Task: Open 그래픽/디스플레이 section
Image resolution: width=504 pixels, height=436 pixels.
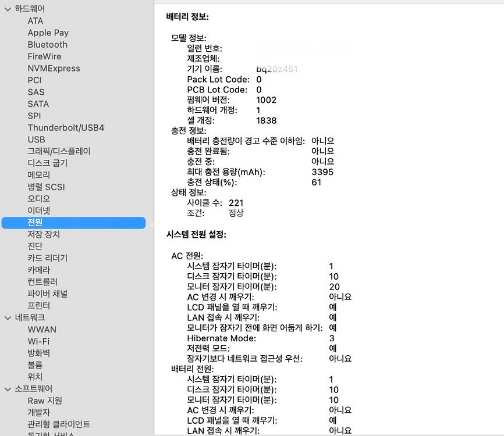Action: (59, 151)
